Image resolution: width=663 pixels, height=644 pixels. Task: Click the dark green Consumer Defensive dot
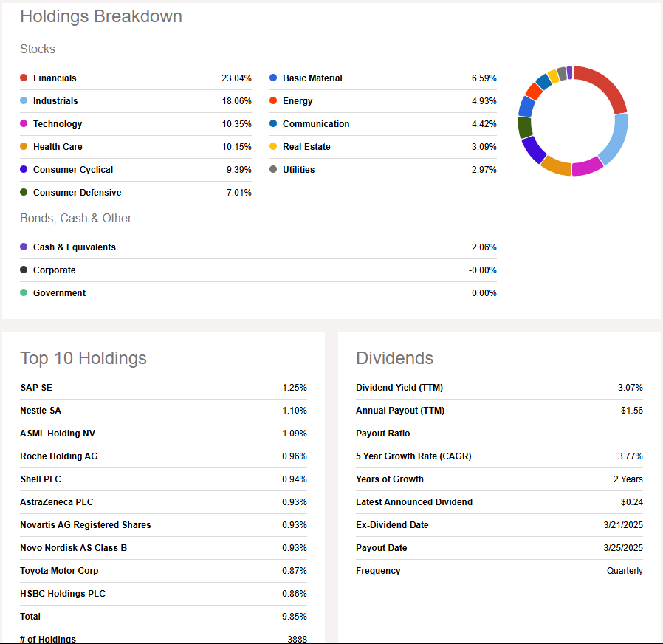click(24, 193)
